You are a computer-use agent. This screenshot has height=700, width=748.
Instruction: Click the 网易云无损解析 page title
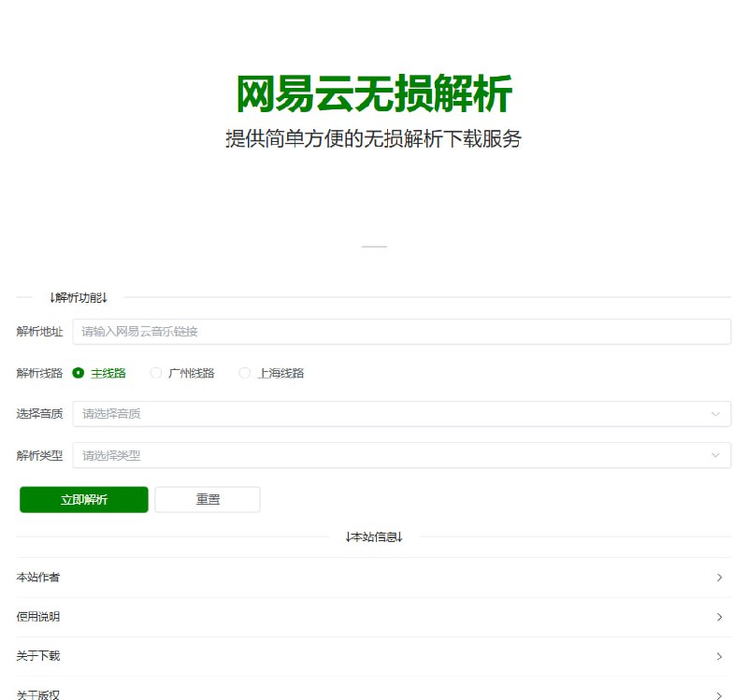coord(374,93)
